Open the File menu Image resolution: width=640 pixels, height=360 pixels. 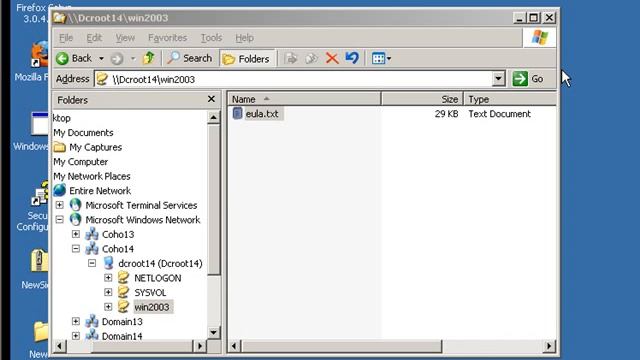[x=66, y=38]
